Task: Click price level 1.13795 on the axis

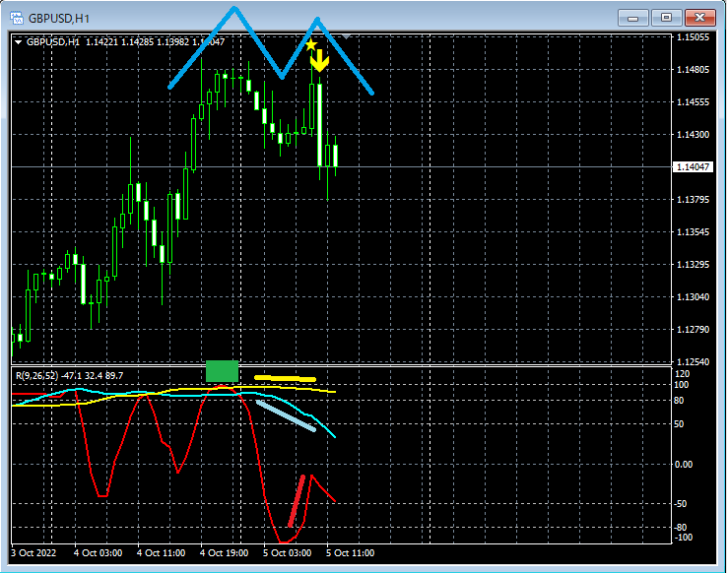Action: [x=694, y=200]
